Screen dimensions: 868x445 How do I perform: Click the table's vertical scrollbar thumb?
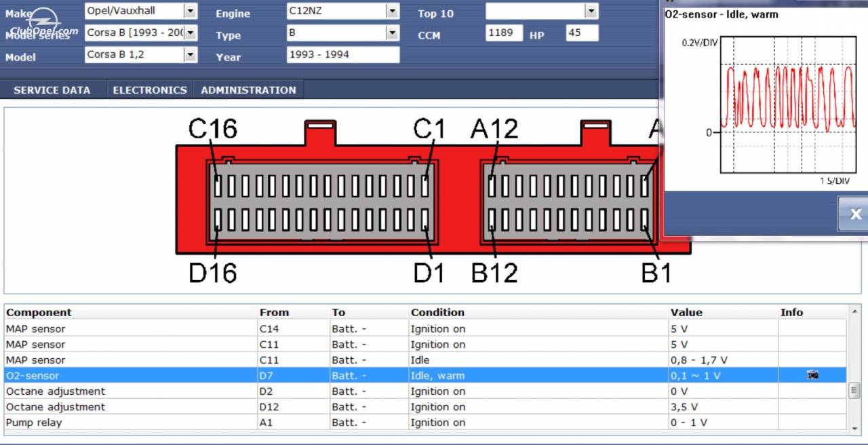click(x=854, y=391)
